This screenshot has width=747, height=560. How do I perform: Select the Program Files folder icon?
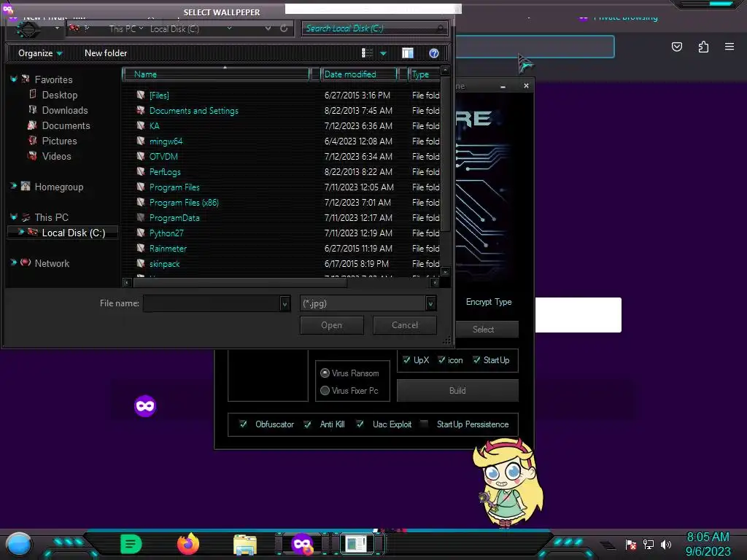(x=141, y=187)
